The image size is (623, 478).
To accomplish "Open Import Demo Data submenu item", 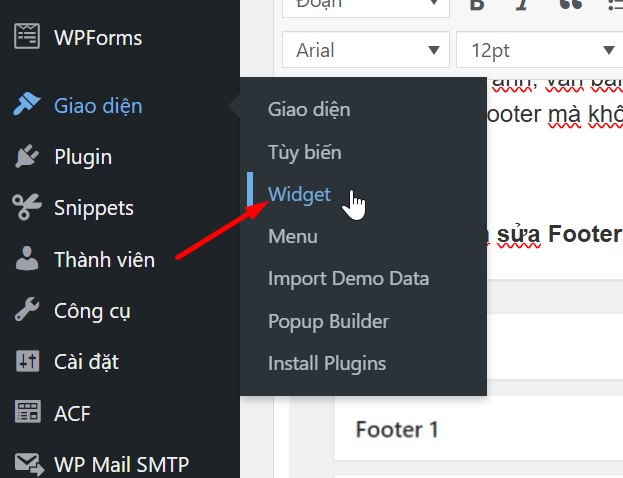I will click(348, 279).
